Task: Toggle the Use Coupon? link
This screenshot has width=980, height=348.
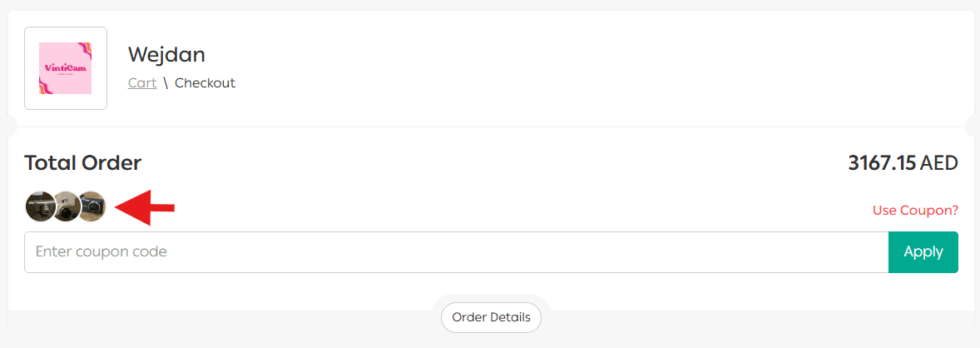Action: [915, 211]
